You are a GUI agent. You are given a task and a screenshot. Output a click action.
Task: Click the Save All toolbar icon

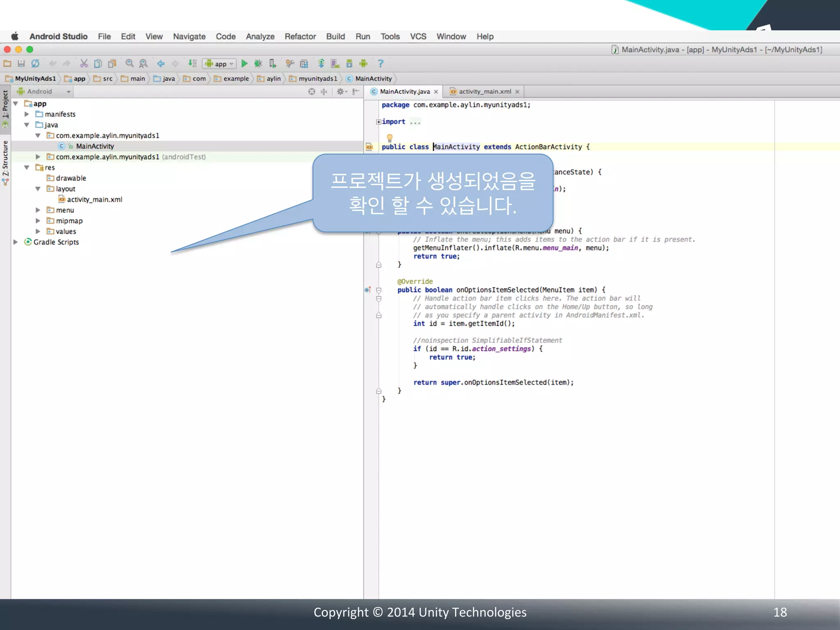21,64
